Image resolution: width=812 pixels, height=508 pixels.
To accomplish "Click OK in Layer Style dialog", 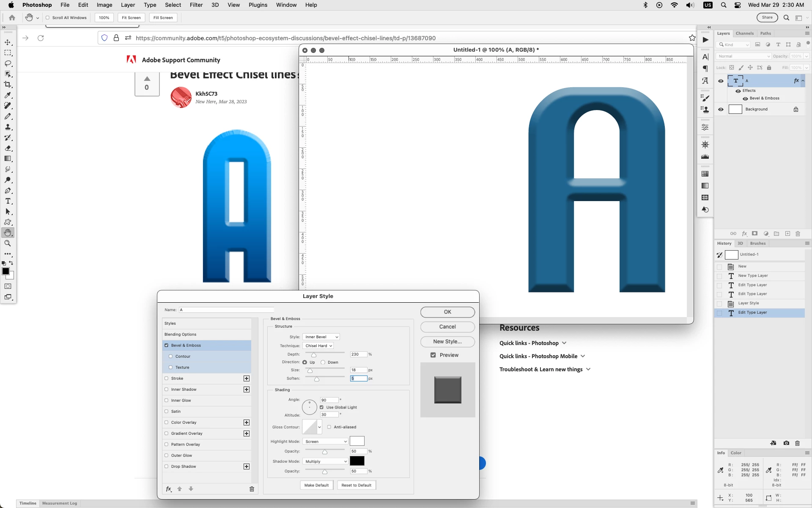I will (x=447, y=312).
